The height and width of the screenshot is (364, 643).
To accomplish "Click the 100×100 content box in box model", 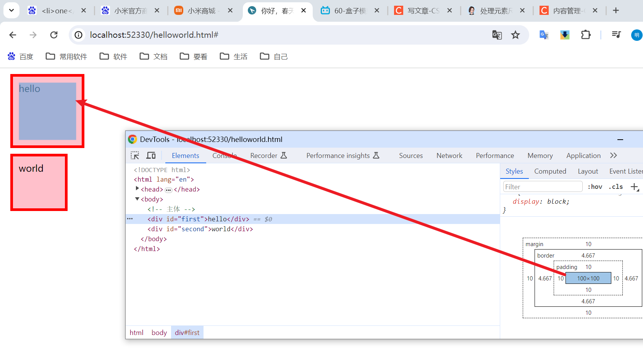I will click(x=588, y=279).
